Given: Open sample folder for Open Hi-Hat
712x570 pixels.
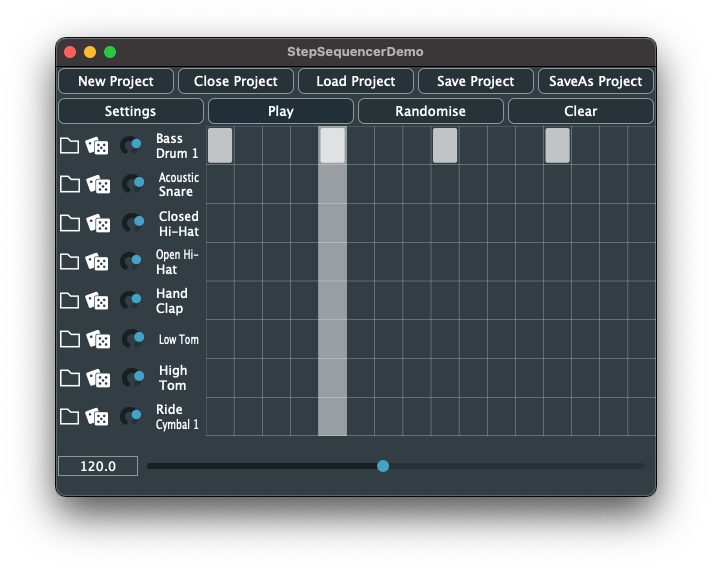Looking at the screenshot, I should tap(69, 262).
